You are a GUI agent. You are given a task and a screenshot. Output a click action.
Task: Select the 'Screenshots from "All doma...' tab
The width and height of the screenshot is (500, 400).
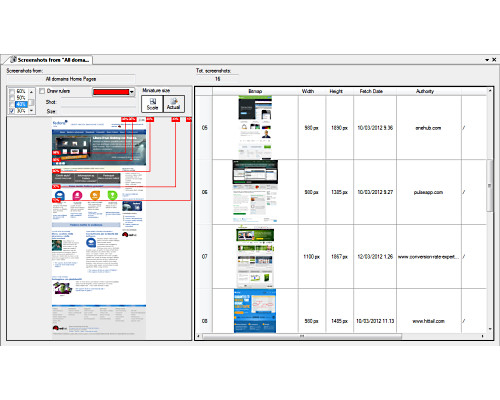(49, 60)
